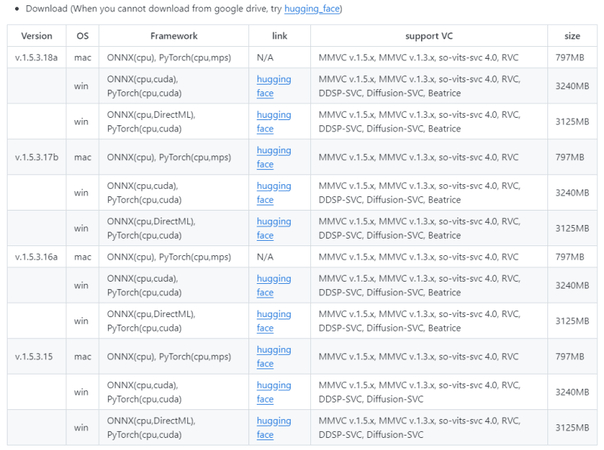Select the v.1.5.3.17b version cell
Screen dimensions: 604x450
coord(37,157)
